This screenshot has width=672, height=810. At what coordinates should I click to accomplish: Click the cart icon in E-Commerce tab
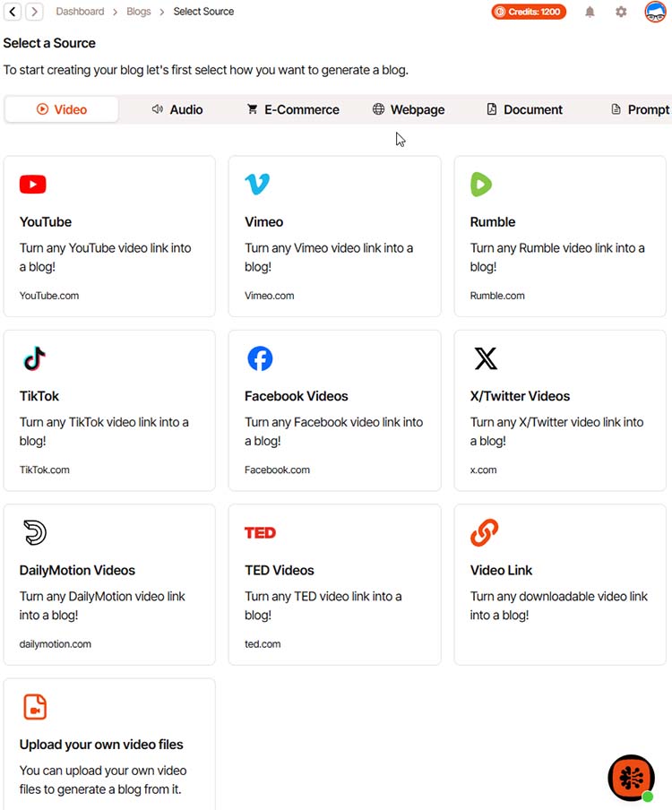252,109
